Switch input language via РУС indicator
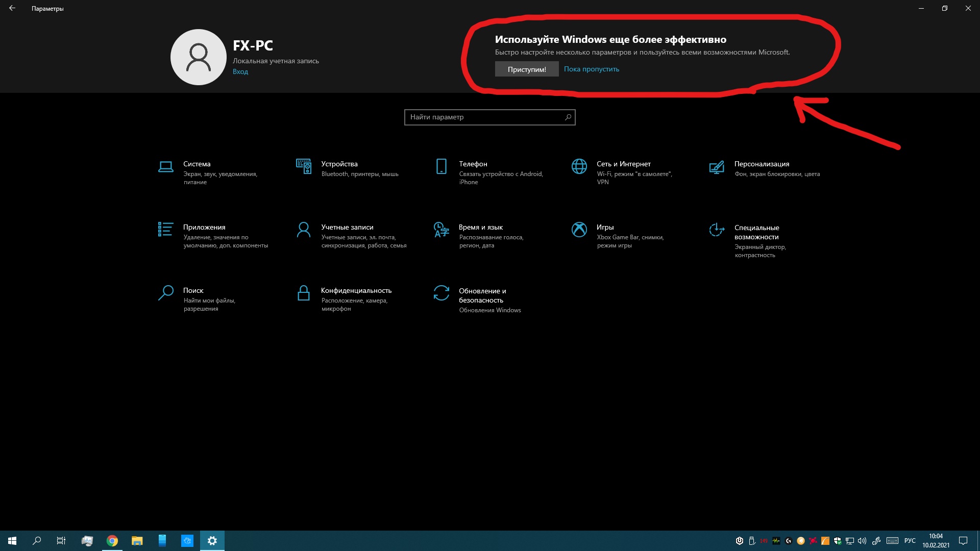 [910, 541]
